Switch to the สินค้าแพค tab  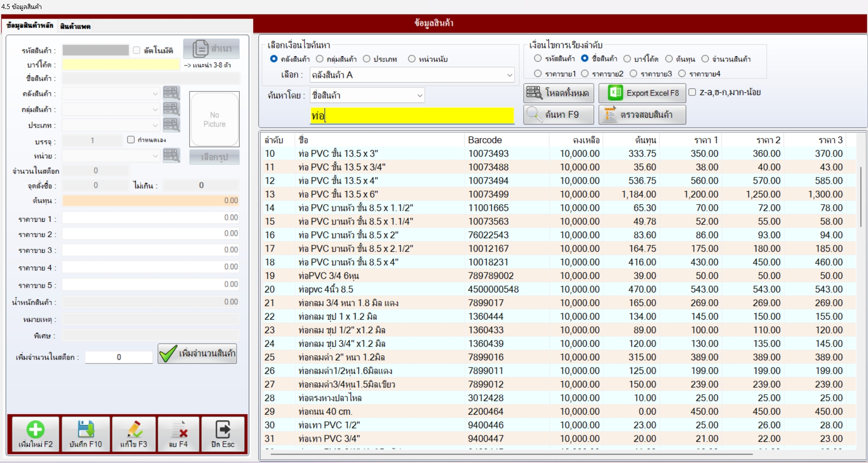click(75, 26)
